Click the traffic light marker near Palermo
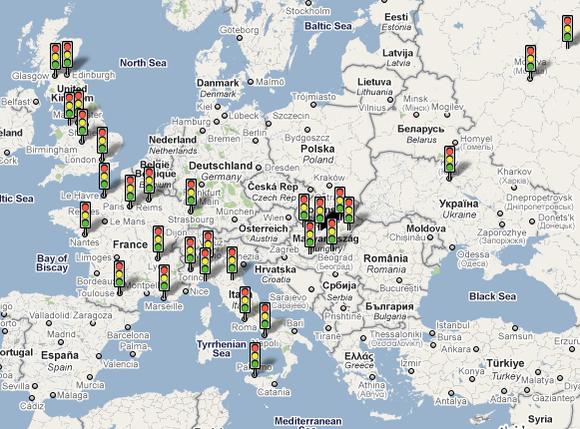Screen dimensions: 580x429 (255, 356)
